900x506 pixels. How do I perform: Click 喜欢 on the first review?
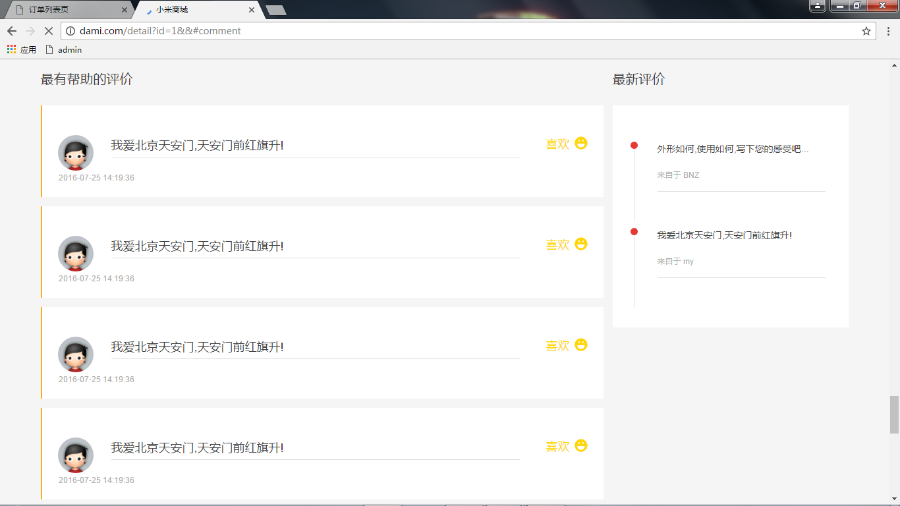[557, 144]
